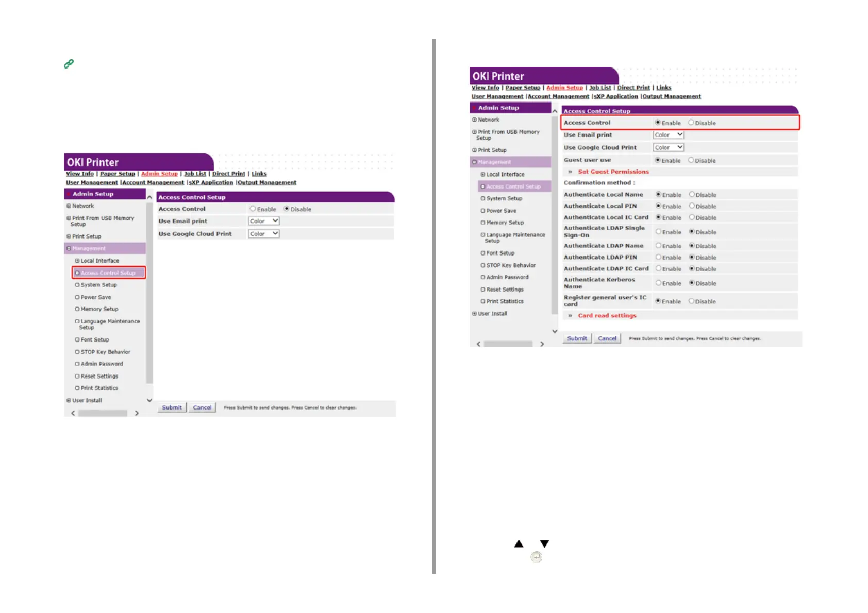Enable Authenticate LDAP PIN
This screenshot has height=613, width=868.
(x=658, y=257)
